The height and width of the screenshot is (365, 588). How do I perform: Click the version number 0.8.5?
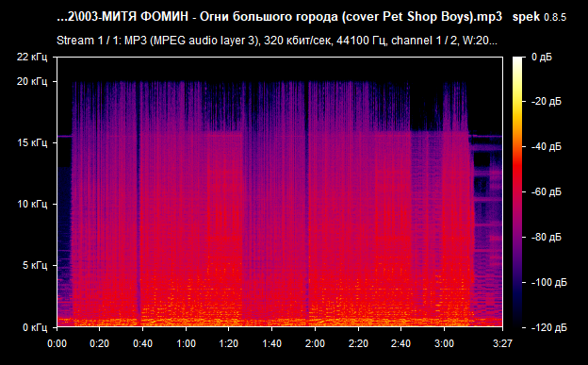tap(555, 17)
